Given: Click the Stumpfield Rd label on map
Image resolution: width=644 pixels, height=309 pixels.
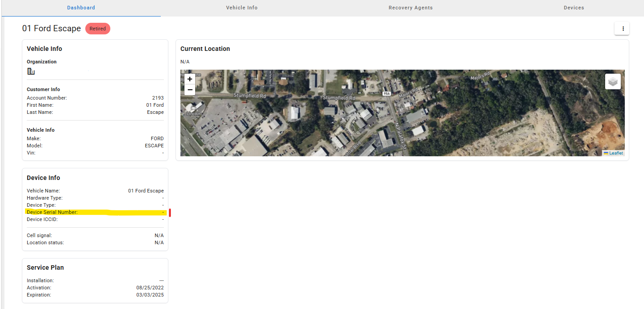Looking at the screenshot, I should 250,96.
